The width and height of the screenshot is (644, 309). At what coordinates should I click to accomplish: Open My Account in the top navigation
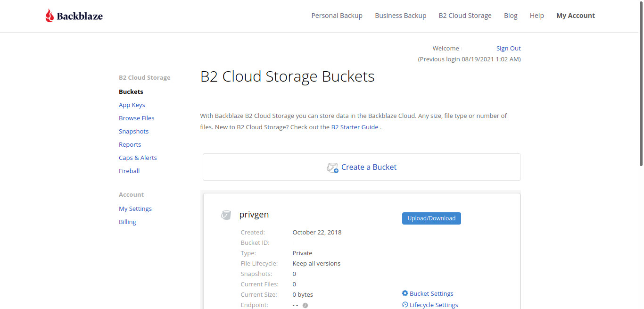pyautogui.click(x=576, y=16)
